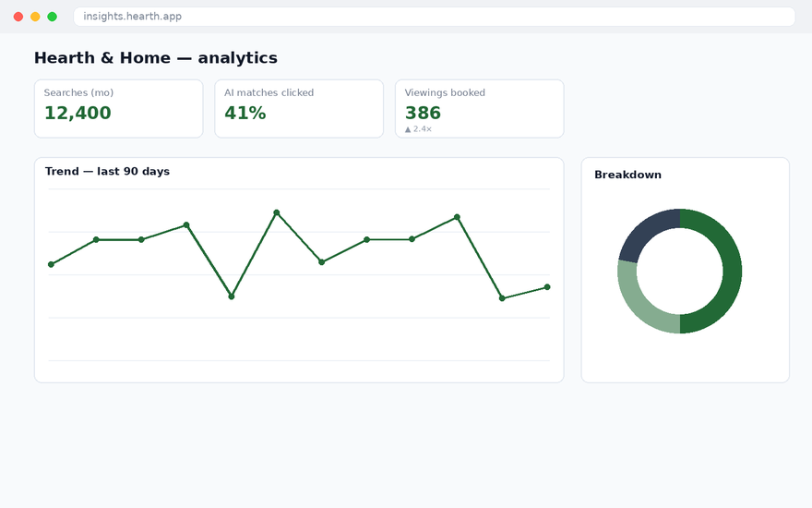Click the Breakdown panel heading
The height and width of the screenshot is (508, 812).
(627, 175)
